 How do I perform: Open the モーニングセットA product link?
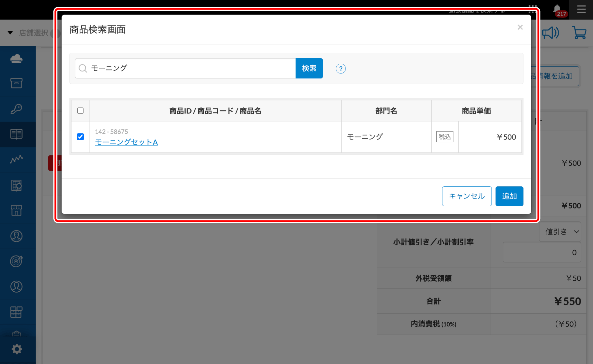coord(126,142)
